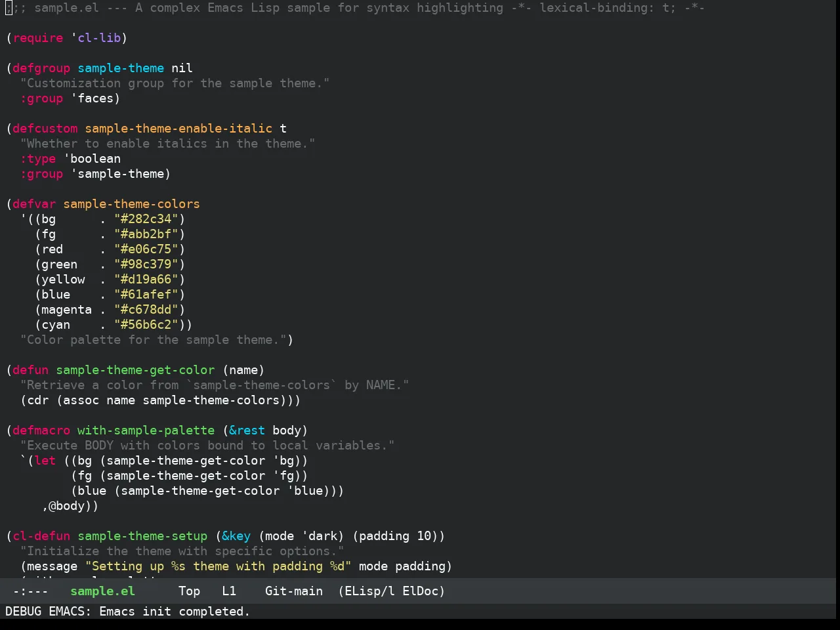Click the docstring "Customization group for the sample theme."
Screen dimensions: 840x630
tap(175, 83)
